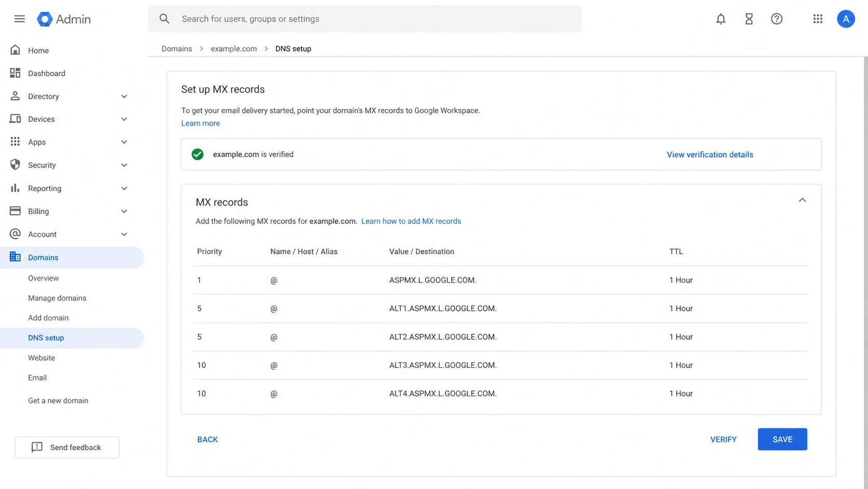Click the Devices icon in sidebar
This screenshot has height=489, width=868.
point(15,118)
